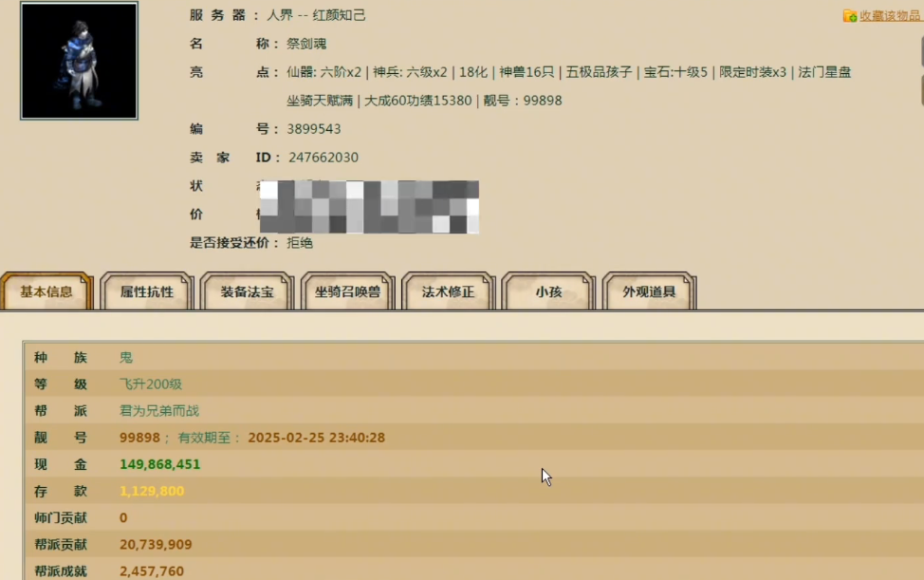
Task: Click the guild contribution value 20,739,909
Action: click(156, 545)
